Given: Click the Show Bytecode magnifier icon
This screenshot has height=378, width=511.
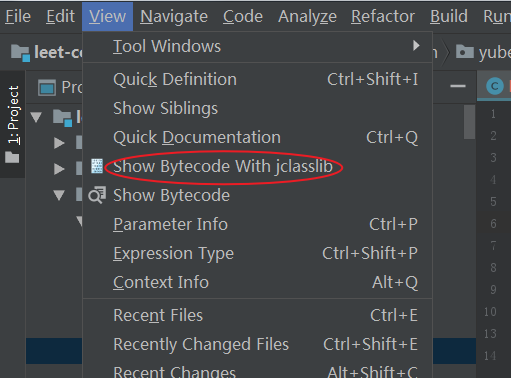Looking at the screenshot, I should pyautogui.click(x=97, y=195).
